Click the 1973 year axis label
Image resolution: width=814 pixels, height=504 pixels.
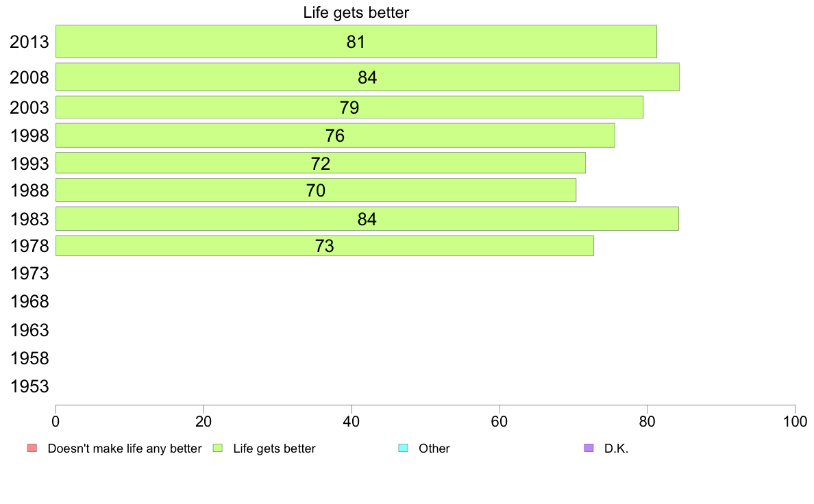coord(29,273)
